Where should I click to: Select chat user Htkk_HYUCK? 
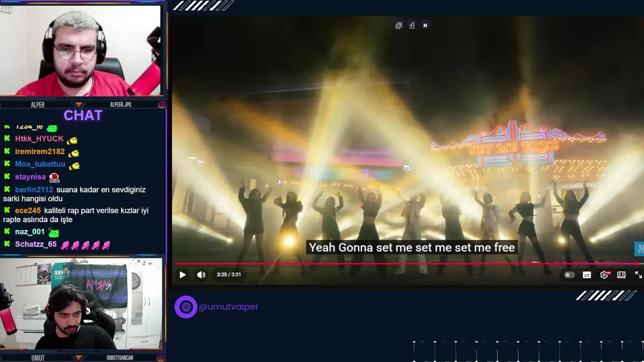[39, 139]
